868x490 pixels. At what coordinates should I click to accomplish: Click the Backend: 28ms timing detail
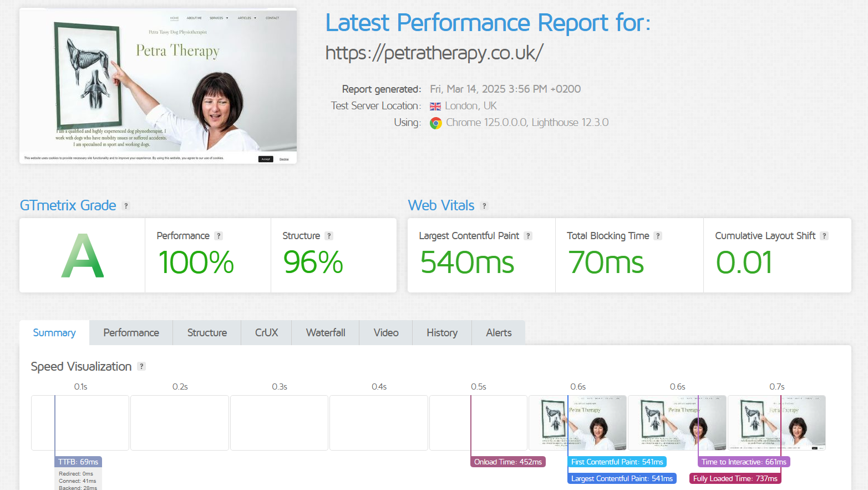(78, 488)
